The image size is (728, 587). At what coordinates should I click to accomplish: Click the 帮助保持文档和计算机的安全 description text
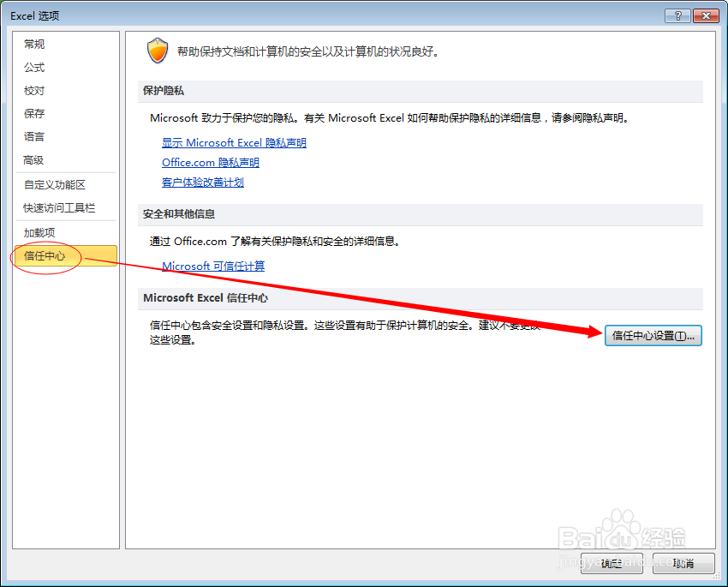(x=307, y=51)
